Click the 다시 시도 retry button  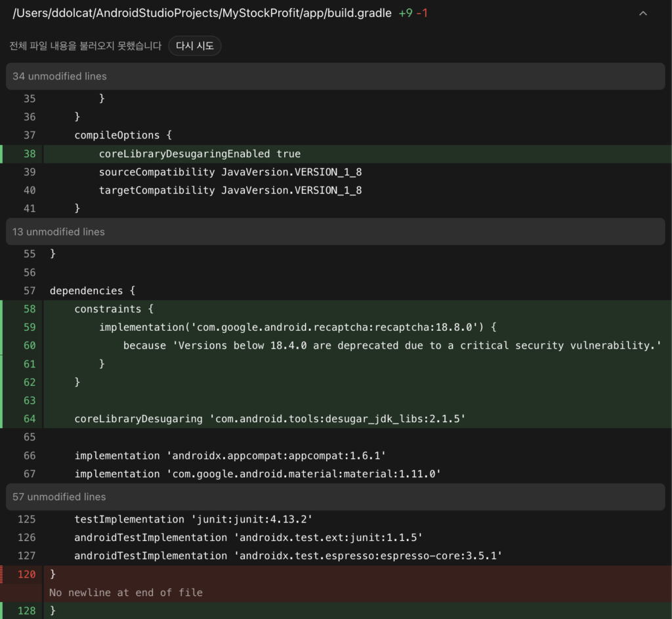(x=194, y=46)
